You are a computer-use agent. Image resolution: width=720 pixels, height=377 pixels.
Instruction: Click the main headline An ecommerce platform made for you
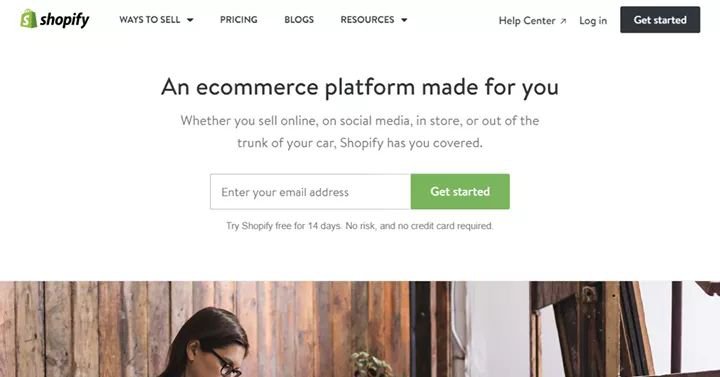pyautogui.click(x=360, y=87)
